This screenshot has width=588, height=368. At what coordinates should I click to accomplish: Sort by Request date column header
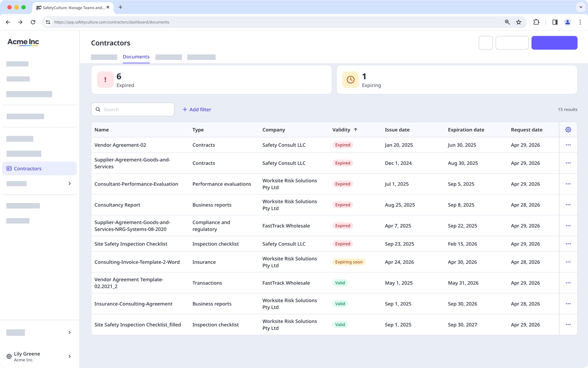[526, 130]
